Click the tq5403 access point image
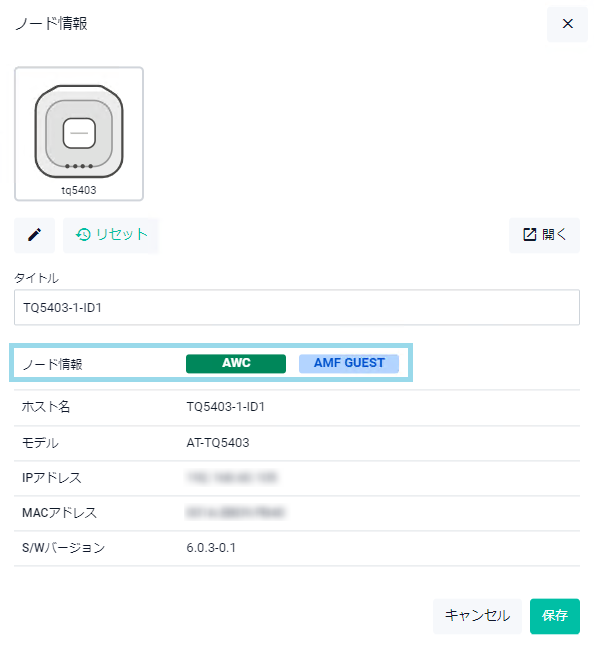Image resolution: width=594 pixels, height=647 pixels. coord(79,132)
